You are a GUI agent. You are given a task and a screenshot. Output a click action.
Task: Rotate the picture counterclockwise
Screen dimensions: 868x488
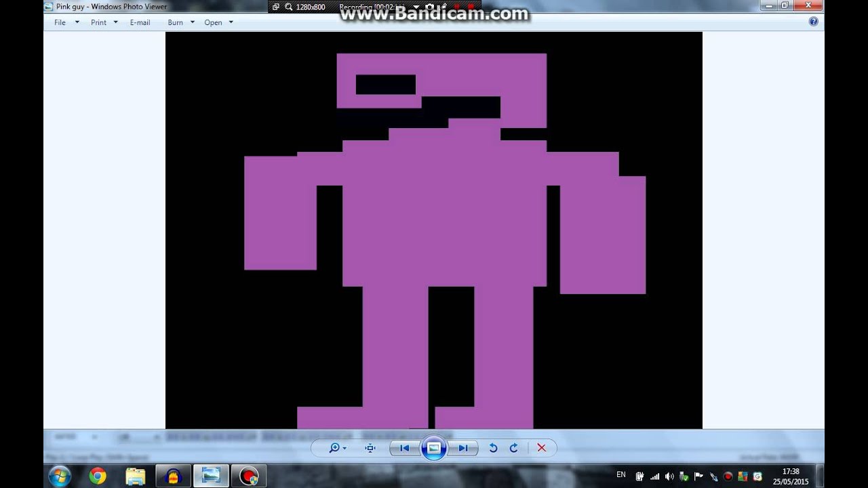tap(493, 448)
